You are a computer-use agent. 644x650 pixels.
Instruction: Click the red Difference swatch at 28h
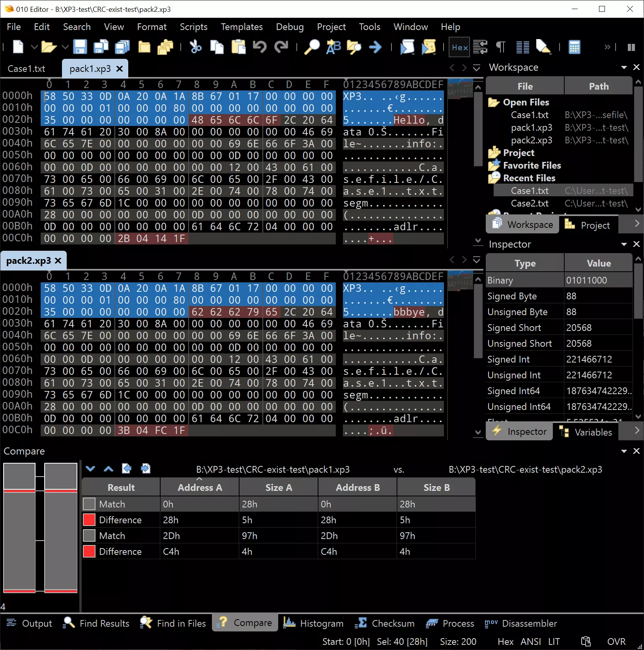pyautogui.click(x=89, y=520)
